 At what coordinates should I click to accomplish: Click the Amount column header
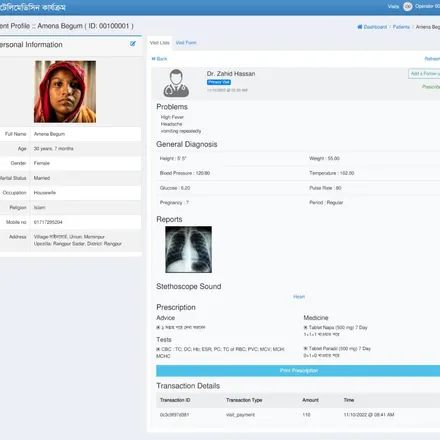coord(310,400)
